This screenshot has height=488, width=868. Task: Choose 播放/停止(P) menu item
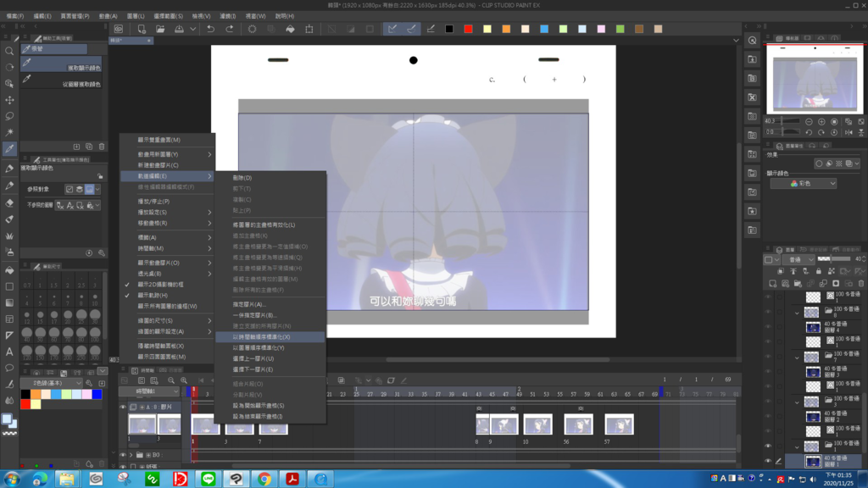tap(167, 202)
